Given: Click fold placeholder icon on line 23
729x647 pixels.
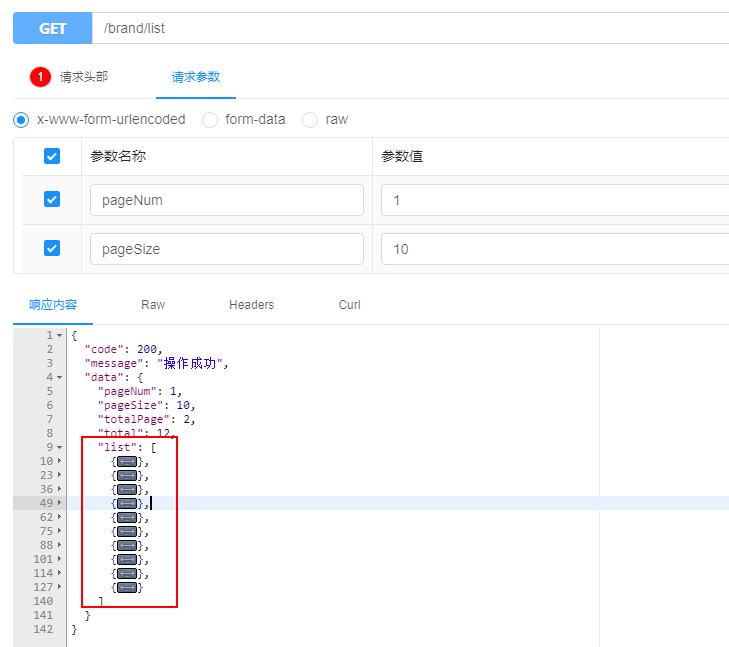Looking at the screenshot, I should 127,475.
